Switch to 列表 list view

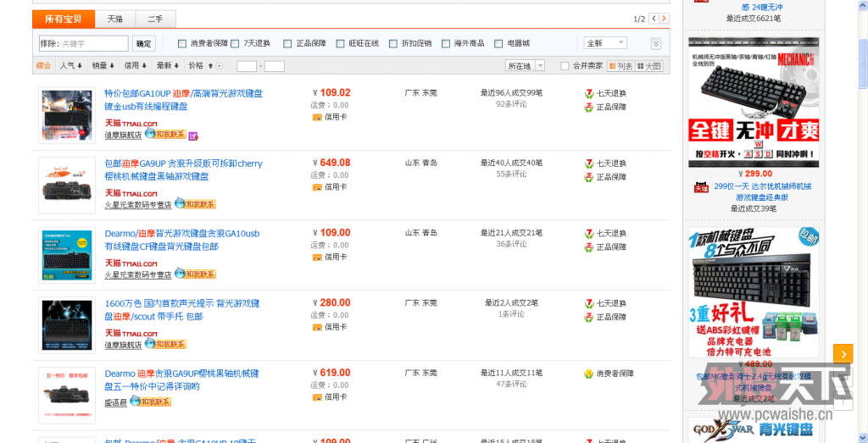pos(620,66)
